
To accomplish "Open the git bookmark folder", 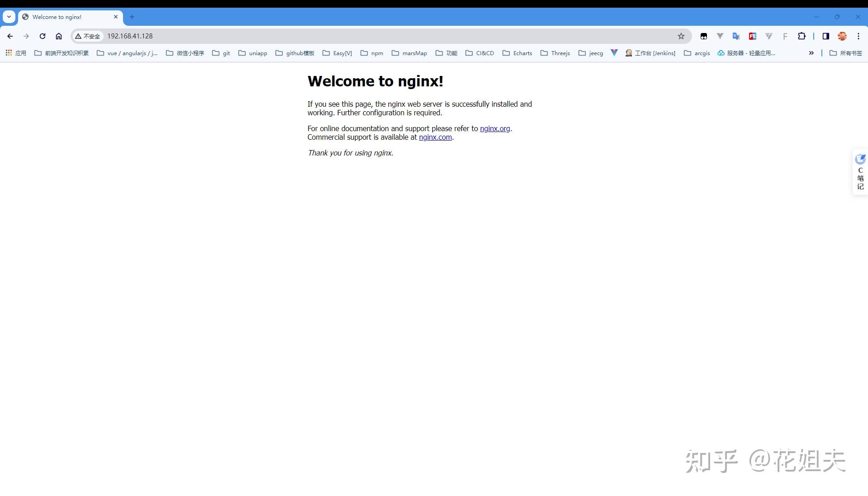I will [x=221, y=53].
